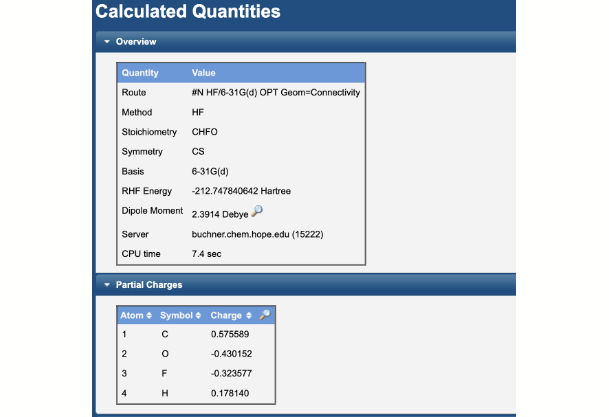
Task: Collapse the Overview section triangle
Action: tap(106, 42)
